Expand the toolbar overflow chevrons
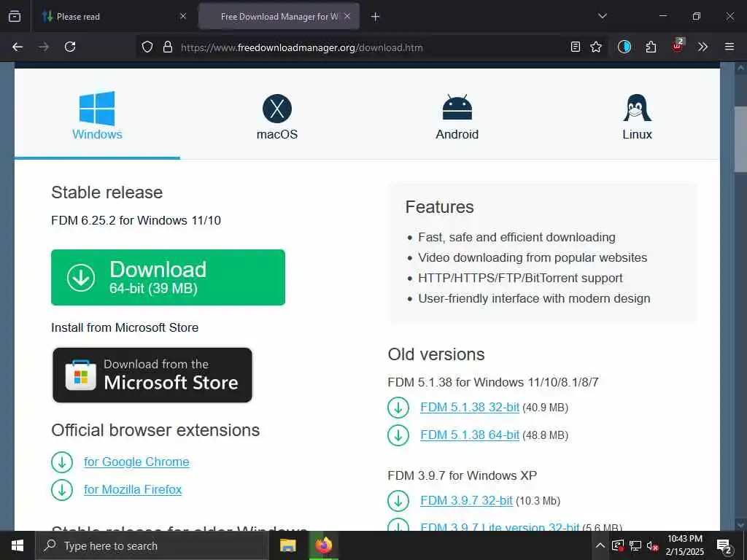The height and width of the screenshot is (560, 747). [x=703, y=47]
